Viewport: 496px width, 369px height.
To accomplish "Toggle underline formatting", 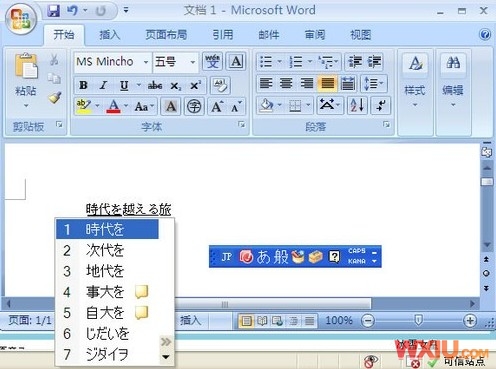I will tap(124, 86).
